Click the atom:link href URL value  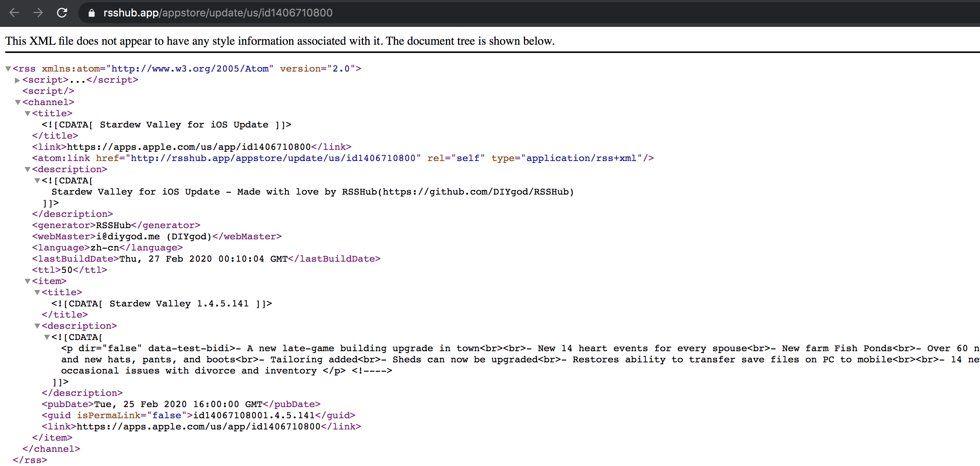coord(273,158)
